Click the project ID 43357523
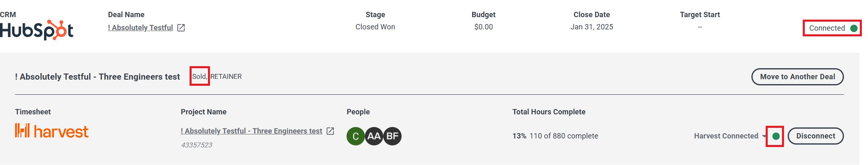Screen dimensions: 868x165 tap(197, 145)
